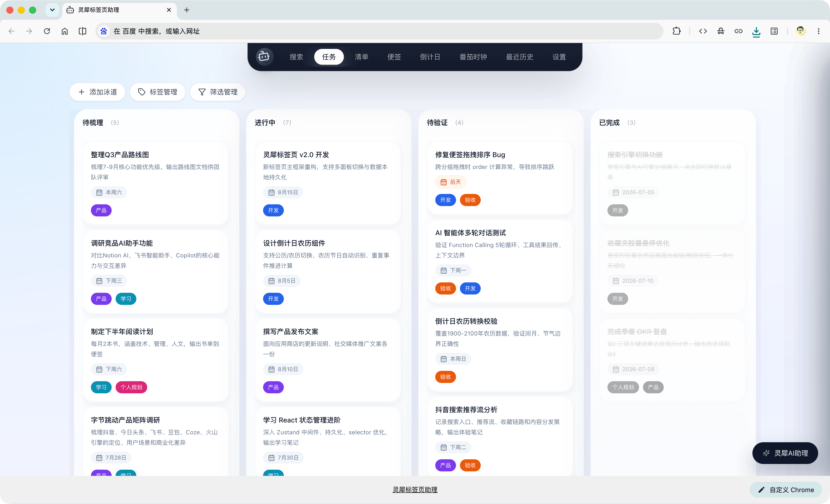Reload the page

click(47, 31)
